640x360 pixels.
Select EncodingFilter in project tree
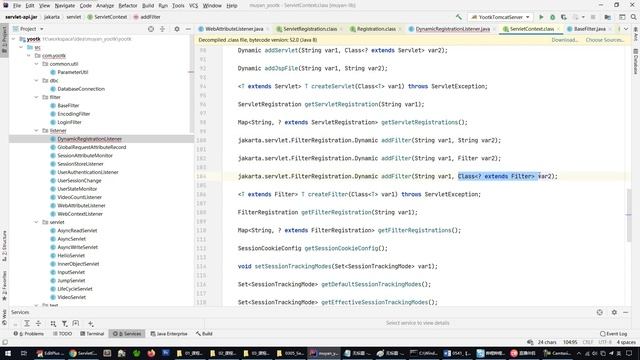[x=73, y=114]
